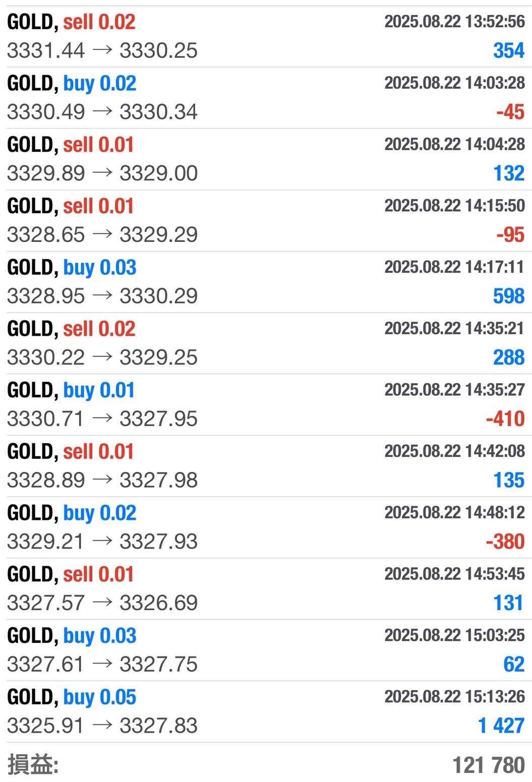
Task: Select the GOLD buy 0.03 trade with 62 profit
Action: coord(266,650)
